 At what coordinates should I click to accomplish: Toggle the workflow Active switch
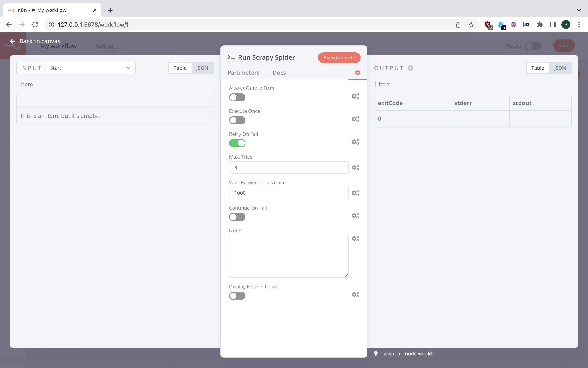coord(533,46)
